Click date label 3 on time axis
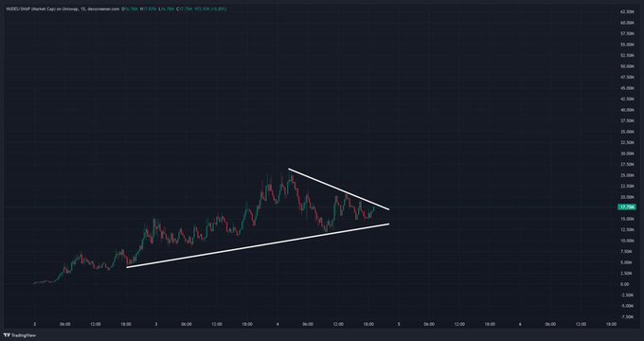Image resolution: width=644 pixels, height=341 pixels. tap(156, 324)
